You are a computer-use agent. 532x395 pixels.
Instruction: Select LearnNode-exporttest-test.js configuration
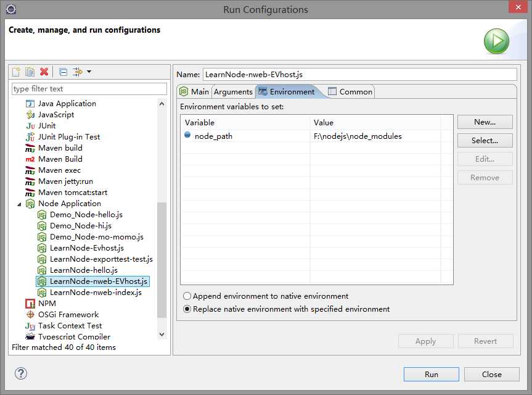pos(101,259)
